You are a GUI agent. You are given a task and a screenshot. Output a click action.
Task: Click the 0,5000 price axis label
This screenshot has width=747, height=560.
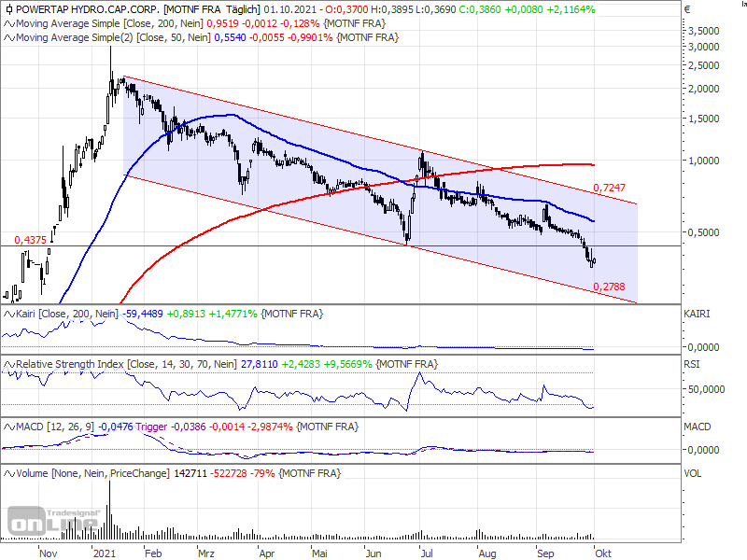[x=704, y=232]
